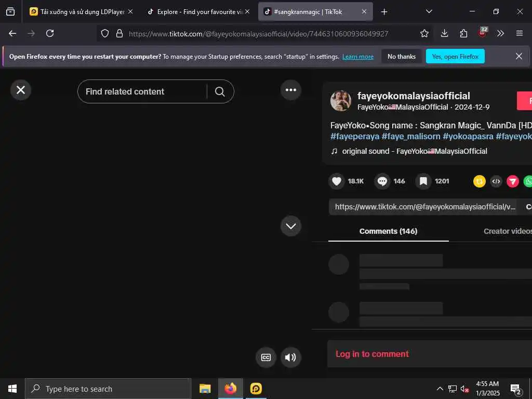Click the #fayeperaya hashtag
This screenshot has height=399, width=532.
355,137
